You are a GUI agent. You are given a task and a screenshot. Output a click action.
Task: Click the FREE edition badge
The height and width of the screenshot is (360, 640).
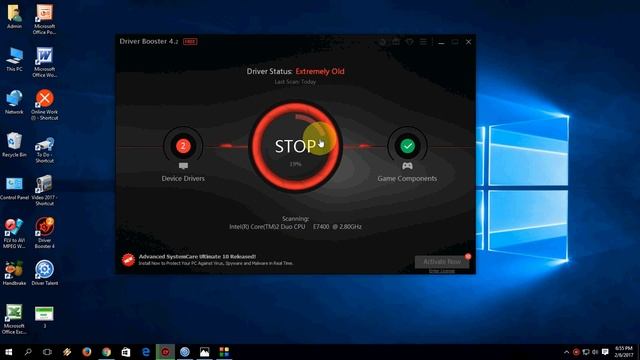coord(190,42)
